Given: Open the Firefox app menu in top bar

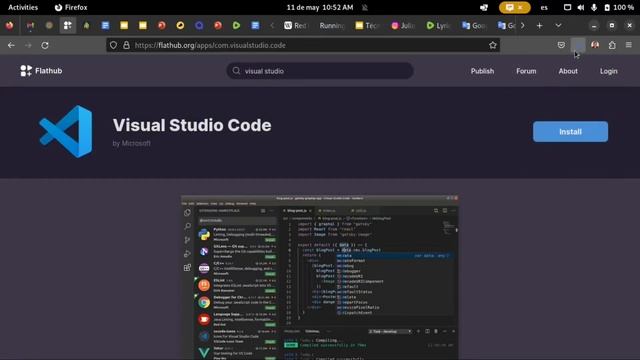Looking at the screenshot, I should (x=71, y=7).
